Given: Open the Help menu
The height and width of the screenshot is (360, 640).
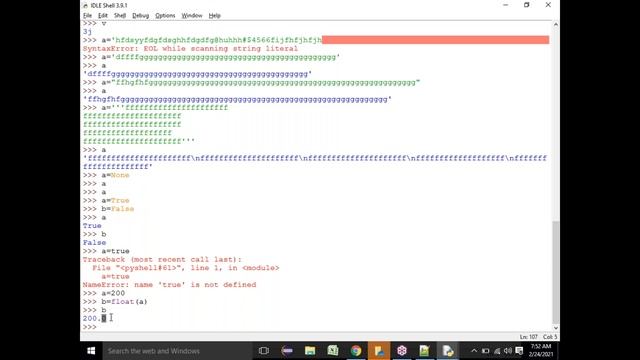Looking at the screenshot, I should (214, 16).
